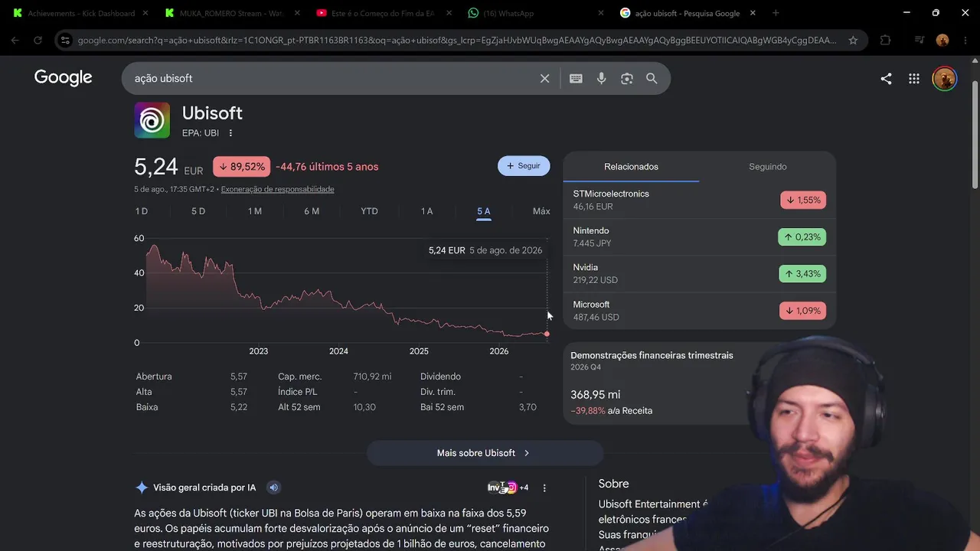Open the Relacionados tab

(631, 167)
